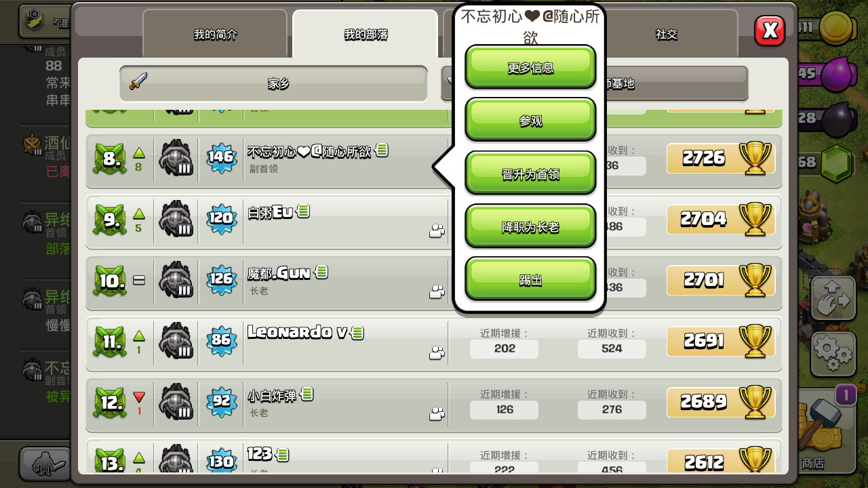Screen dimensions: 868x488
Task: Click the green list icon after 小白炸弹
Action: point(307,393)
